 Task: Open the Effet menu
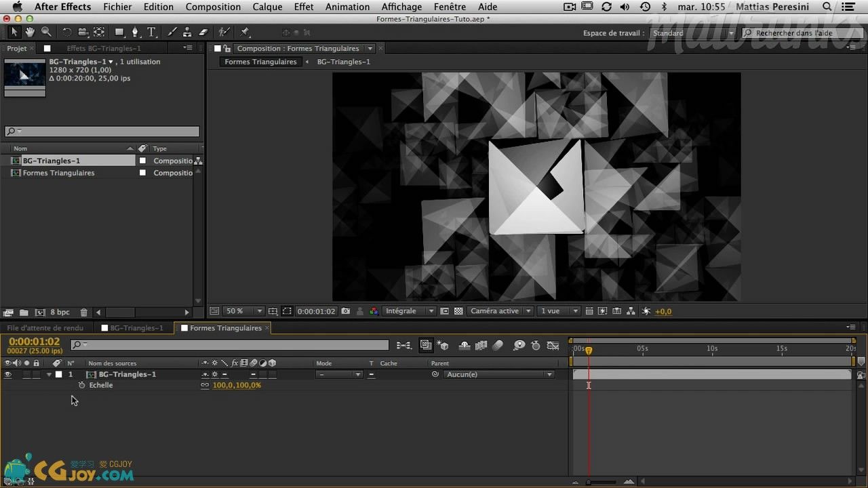point(304,7)
